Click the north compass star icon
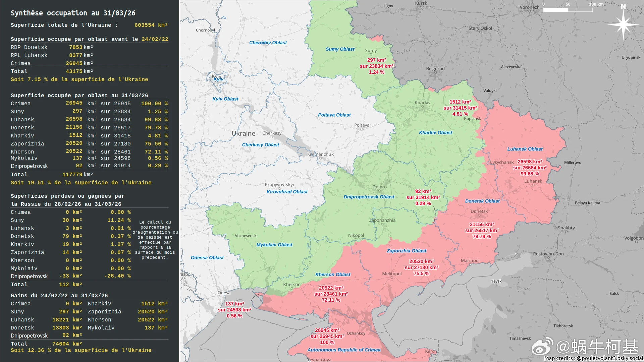 (623, 24)
